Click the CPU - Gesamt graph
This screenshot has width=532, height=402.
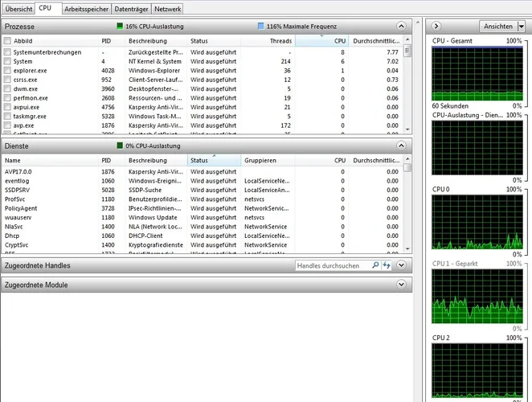[477, 74]
